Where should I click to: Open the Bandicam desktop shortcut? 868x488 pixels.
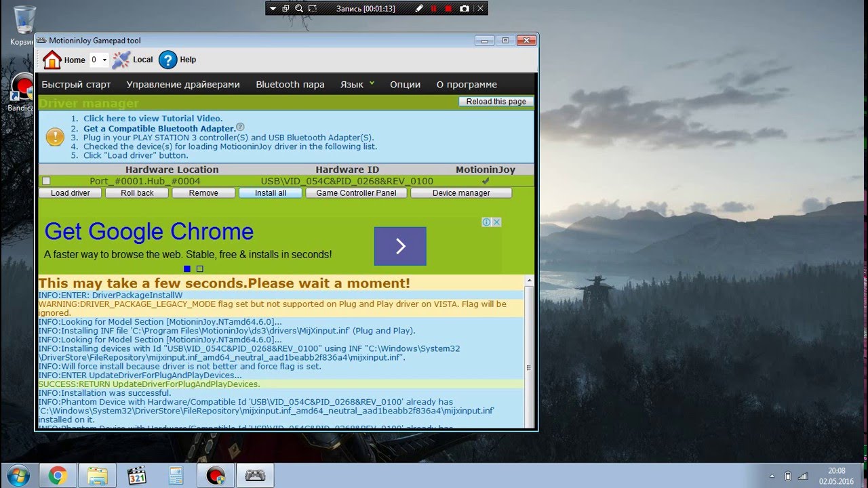pyautogui.click(x=22, y=92)
